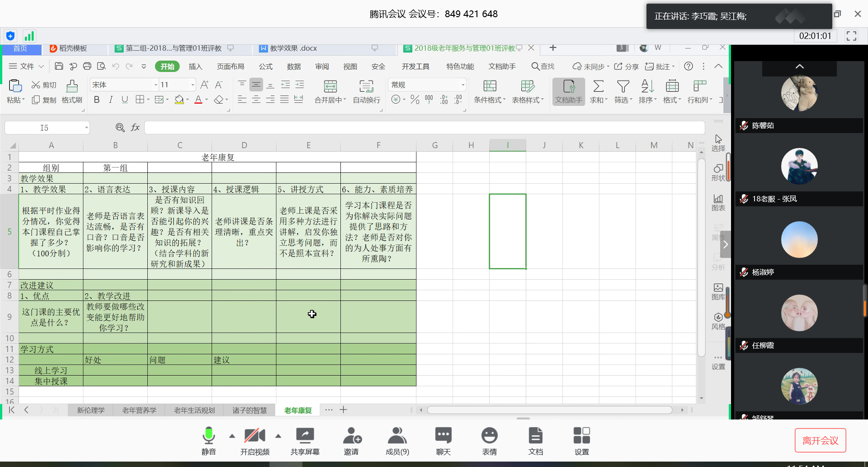The height and width of the screenshot is (467, 868).
Task: Open the chat panel icon
Action: click(x=443, y=436)
